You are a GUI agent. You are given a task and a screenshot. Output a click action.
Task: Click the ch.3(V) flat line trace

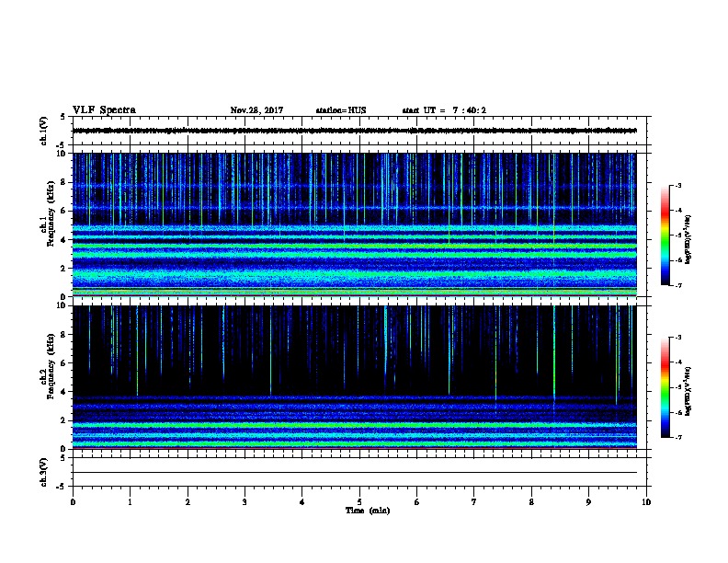pyautogui.click(x=355, y=473)
